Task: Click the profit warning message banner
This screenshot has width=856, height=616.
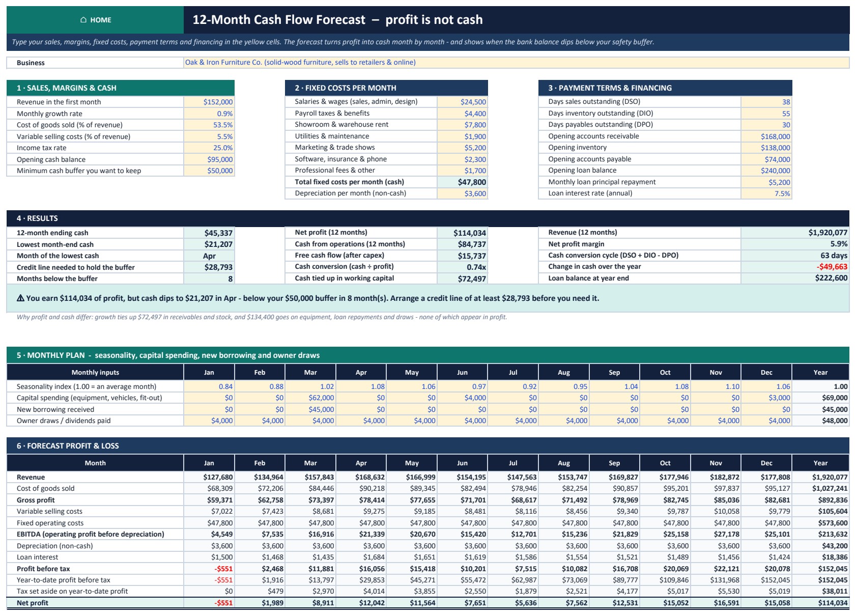Action: click(x=428, y=298)
